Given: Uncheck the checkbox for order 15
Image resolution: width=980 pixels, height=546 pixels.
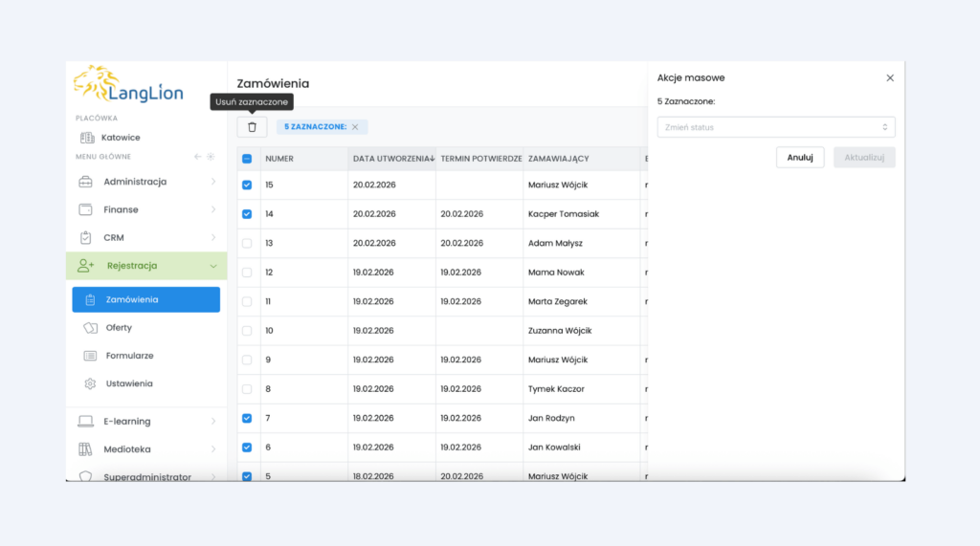Looking at the screenshot, I should pos(247,185).
